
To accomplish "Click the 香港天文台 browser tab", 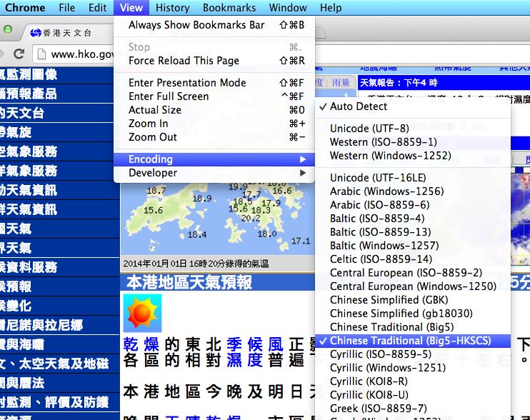I will 68,33.
